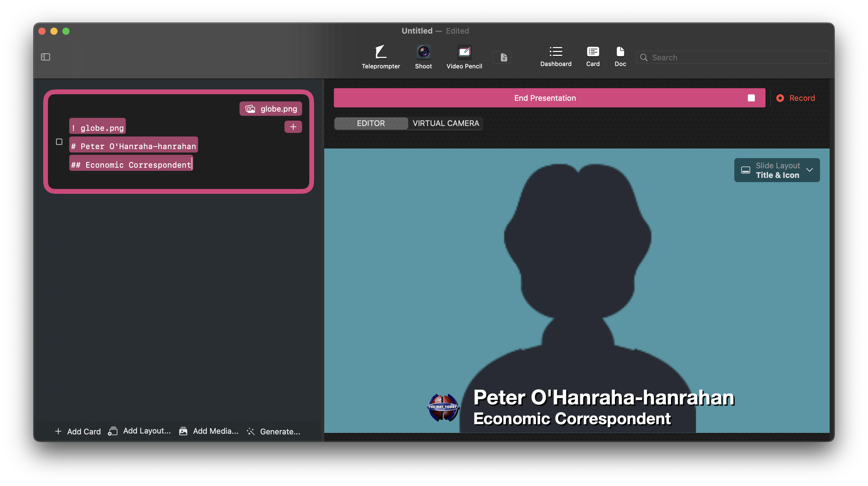Open the Slide Layout dropdown

(777, 170)
